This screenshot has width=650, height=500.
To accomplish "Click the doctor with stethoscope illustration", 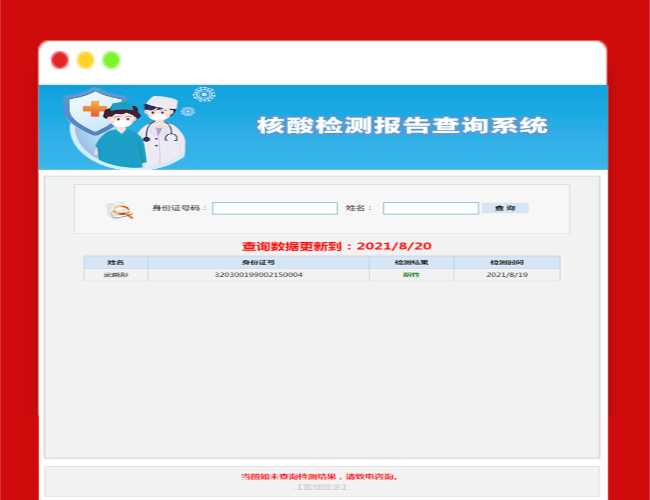I will point(162,131).
